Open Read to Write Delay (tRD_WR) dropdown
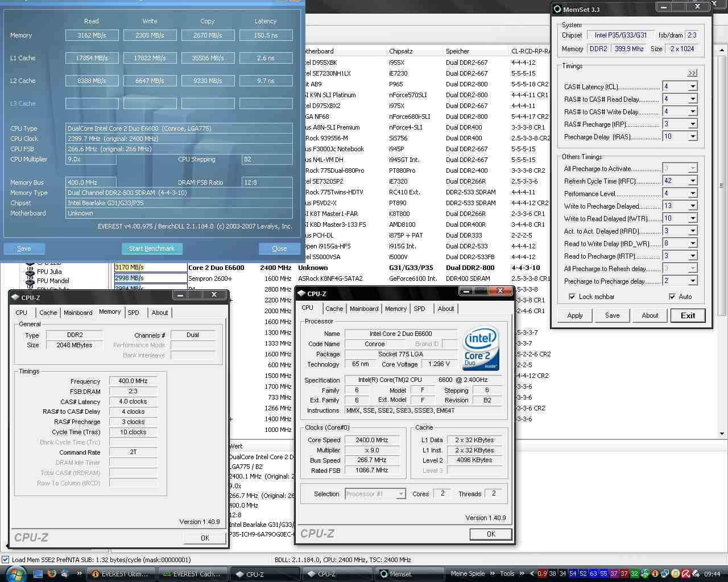 pyautogui.click(x=692, y=243)
